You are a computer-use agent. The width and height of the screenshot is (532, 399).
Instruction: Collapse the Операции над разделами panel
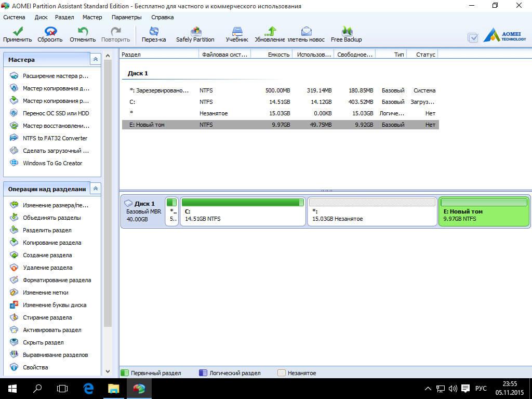tap(96, 189)
